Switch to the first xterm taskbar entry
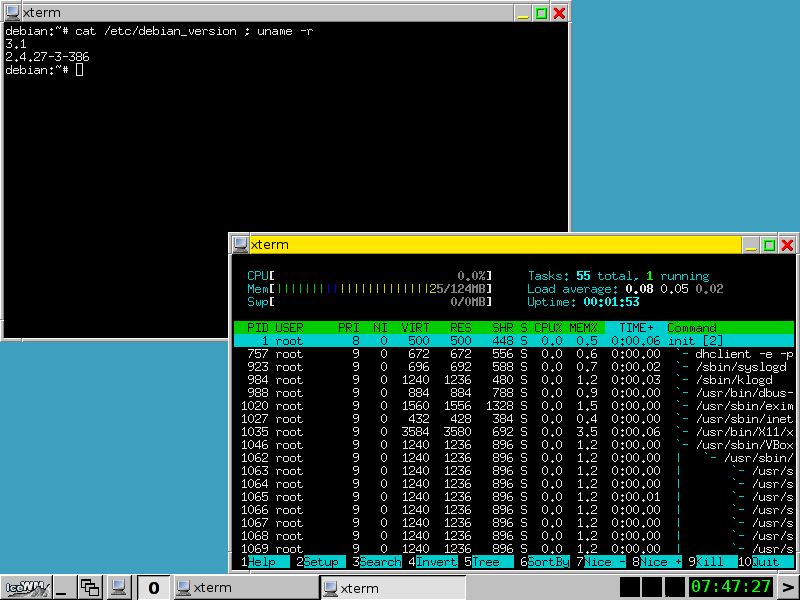Screen dimensions: 800x600 pos(246,588)
